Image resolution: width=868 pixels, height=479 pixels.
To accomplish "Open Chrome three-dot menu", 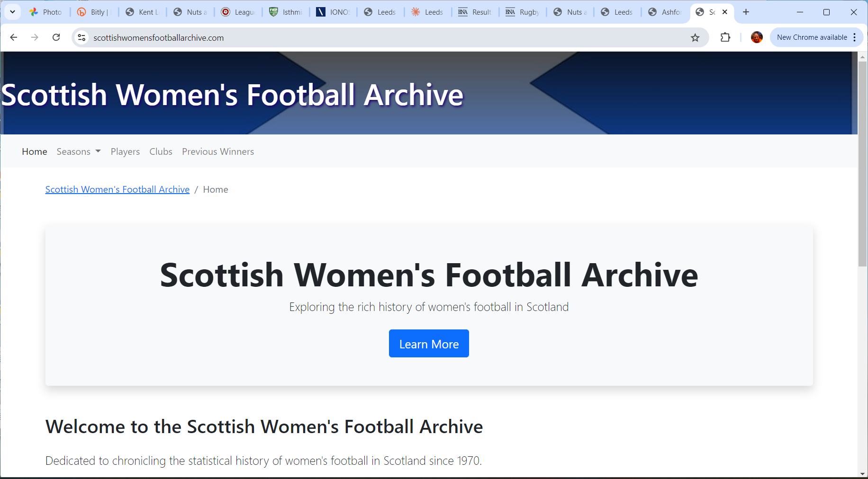I will [854, 37].
